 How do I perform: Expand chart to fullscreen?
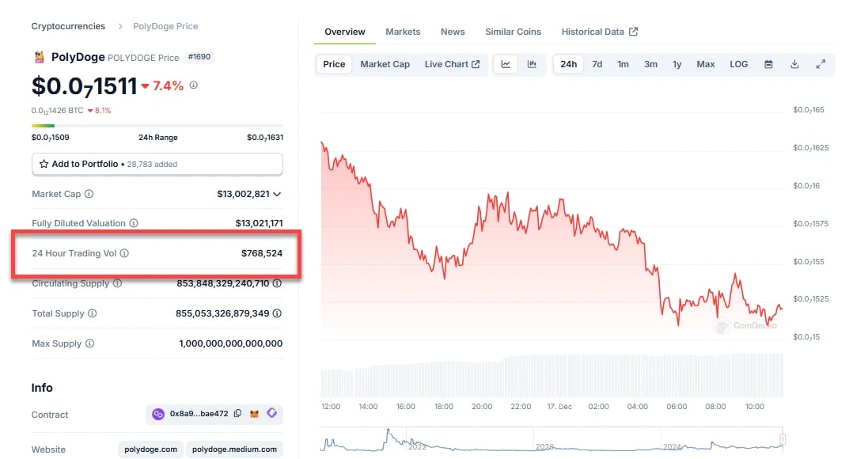[821, 64]
